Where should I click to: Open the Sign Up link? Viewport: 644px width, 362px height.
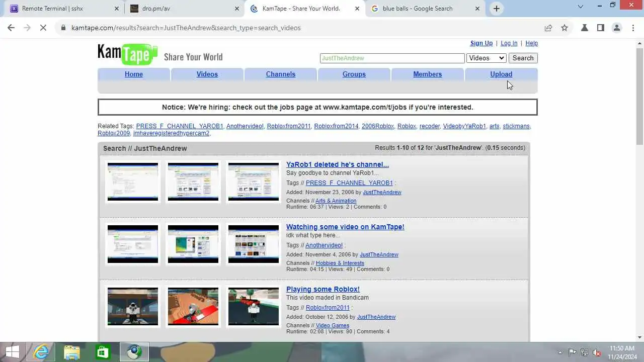[481, 43]
